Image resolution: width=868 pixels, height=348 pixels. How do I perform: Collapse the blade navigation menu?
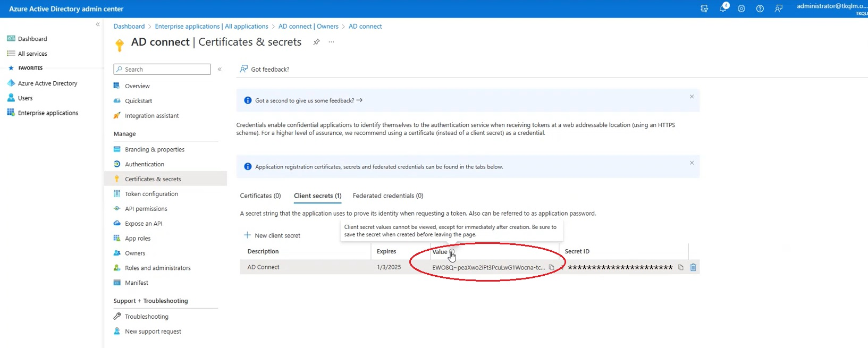pos(220,69)
